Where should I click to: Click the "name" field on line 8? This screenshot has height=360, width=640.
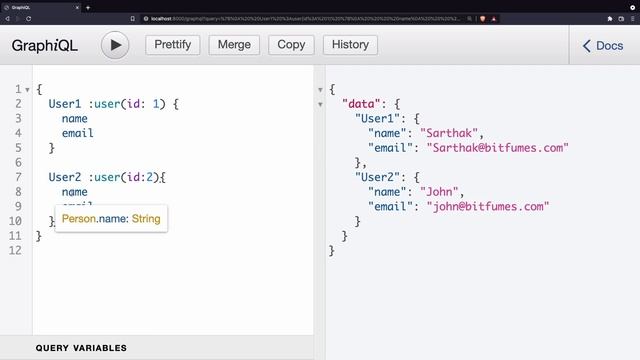coord(75,192)
